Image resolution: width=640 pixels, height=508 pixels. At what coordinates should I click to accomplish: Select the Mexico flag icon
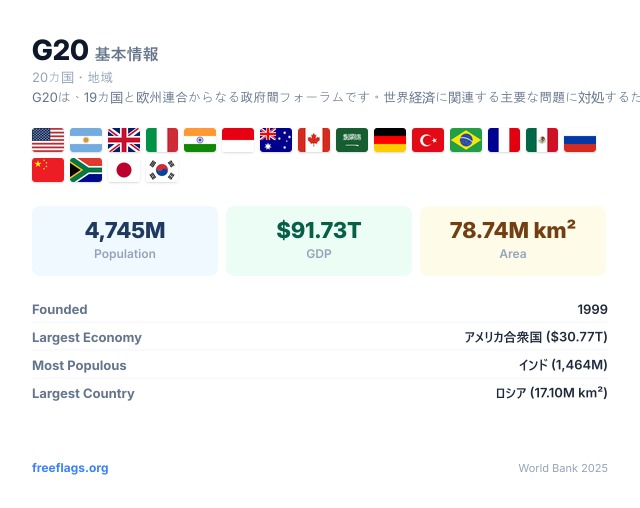[541, 140]
